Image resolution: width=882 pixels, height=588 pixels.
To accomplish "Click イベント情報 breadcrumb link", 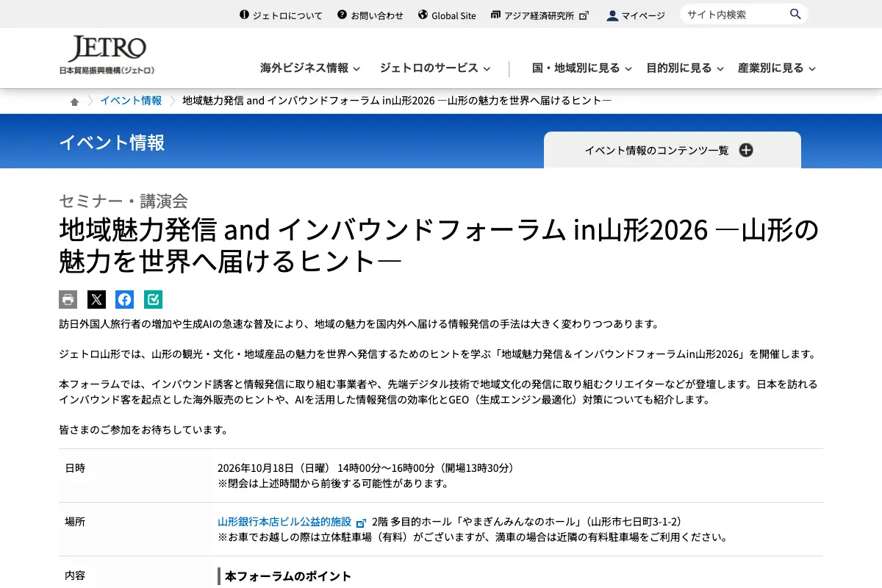I will [131, 101].
